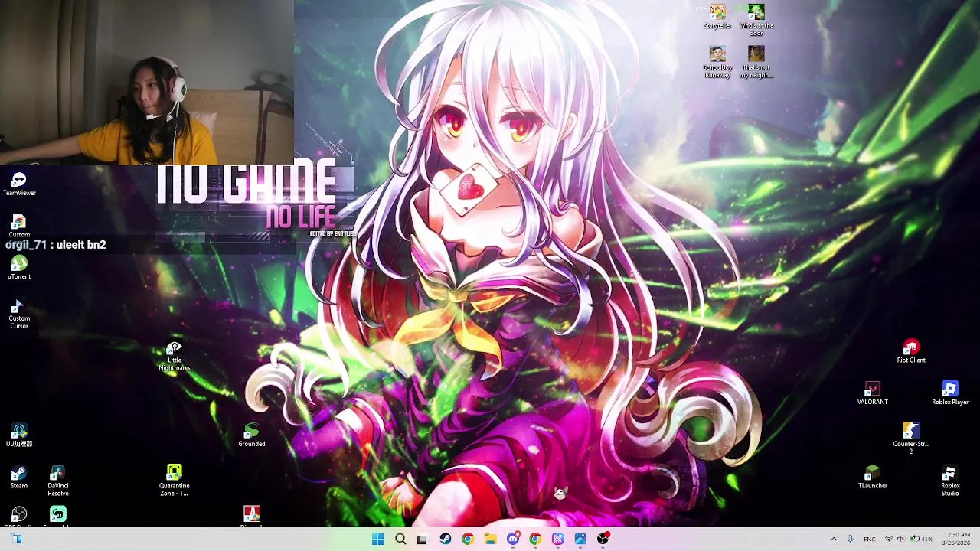Select the Roblox Studio shortcut
This screenshot has height=551, width=980.
(x=950, y=481)
